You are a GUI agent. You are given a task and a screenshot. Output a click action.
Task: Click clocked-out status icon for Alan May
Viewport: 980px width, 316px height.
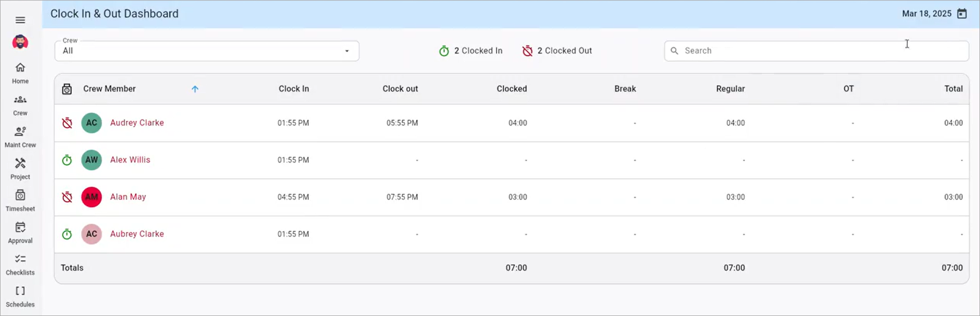tap(67, 197)
